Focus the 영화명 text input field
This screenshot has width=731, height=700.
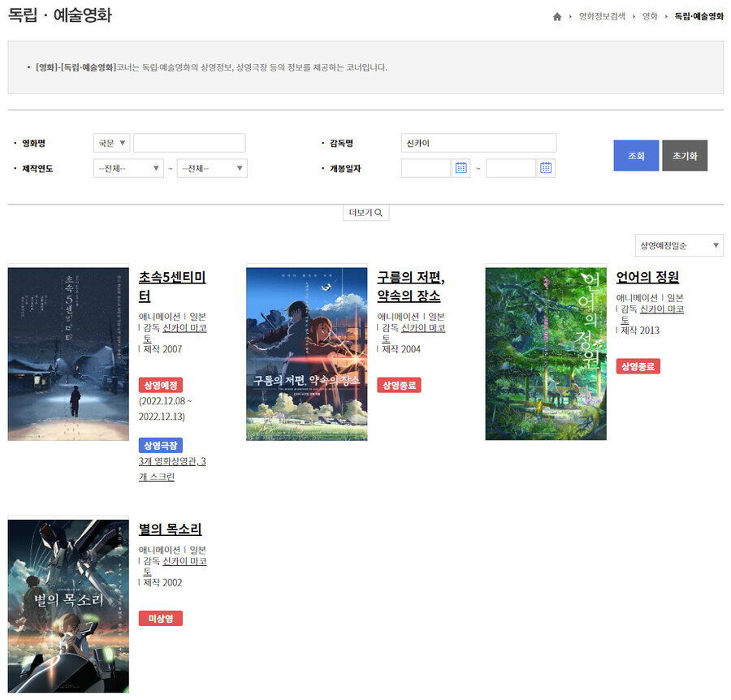click(189, 143)
